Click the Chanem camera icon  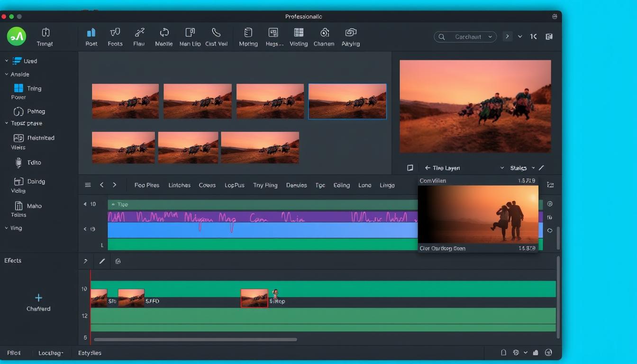(325, 32)
